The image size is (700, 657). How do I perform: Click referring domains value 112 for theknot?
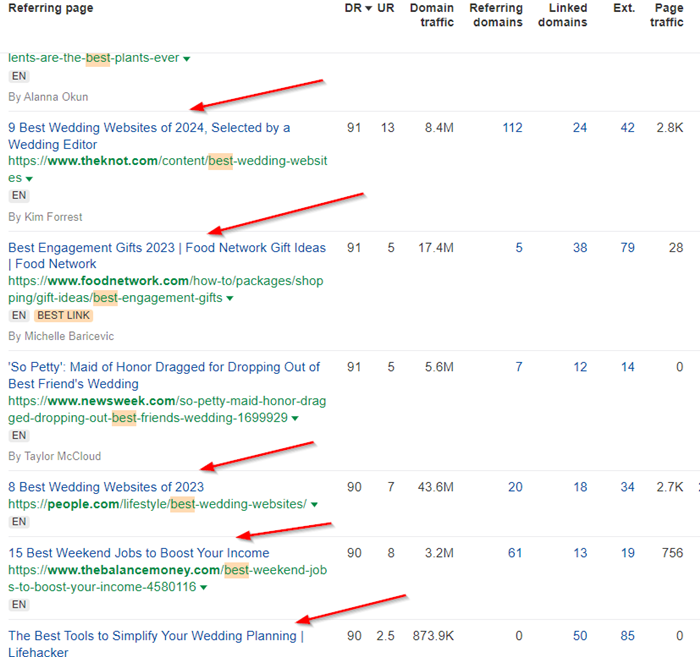[x=512, y=128]
